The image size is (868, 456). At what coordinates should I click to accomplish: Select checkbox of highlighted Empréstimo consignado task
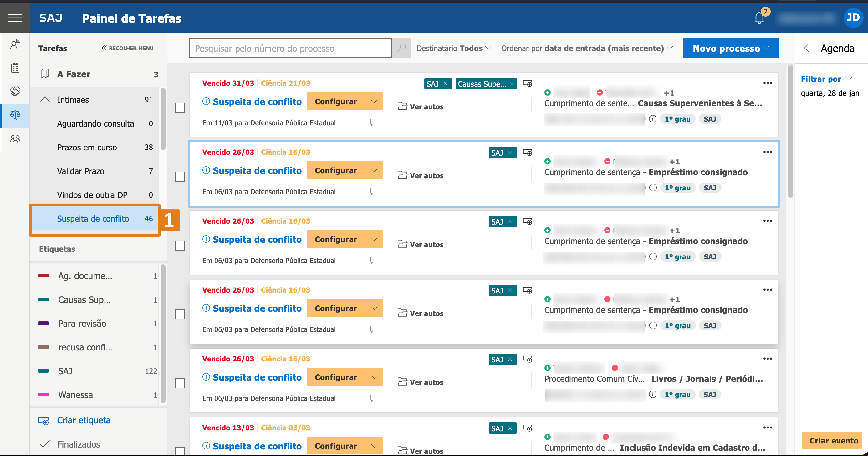(x=180, y=177)
